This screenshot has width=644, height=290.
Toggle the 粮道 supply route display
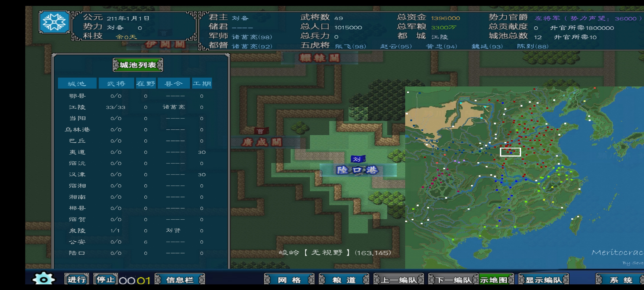[x=344, y=280]
